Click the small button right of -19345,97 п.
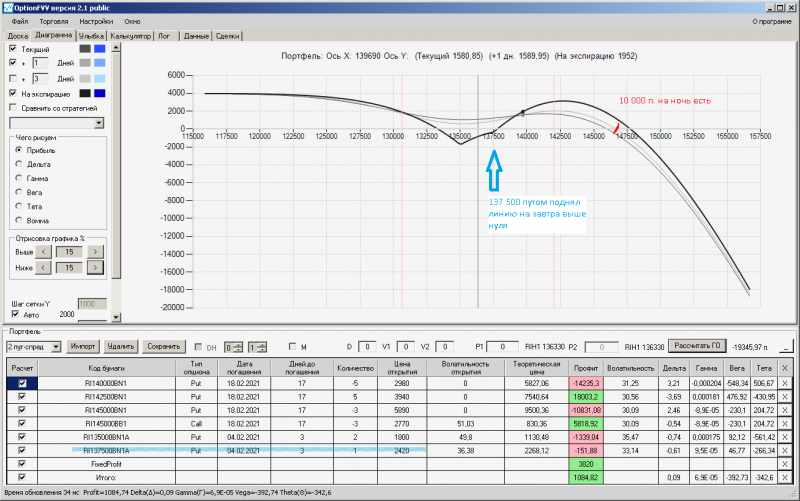The width and height of the screenshot is (800, 501). (786, 347)
